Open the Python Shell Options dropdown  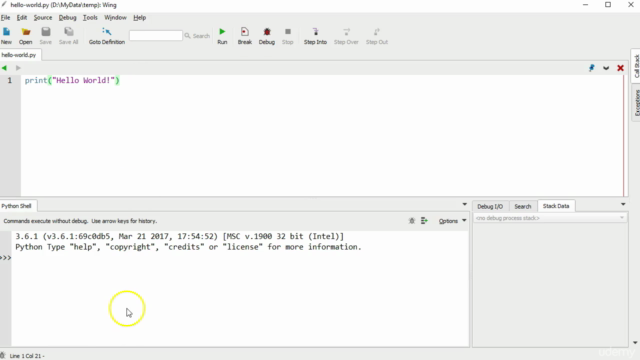(x=452, y=221)
